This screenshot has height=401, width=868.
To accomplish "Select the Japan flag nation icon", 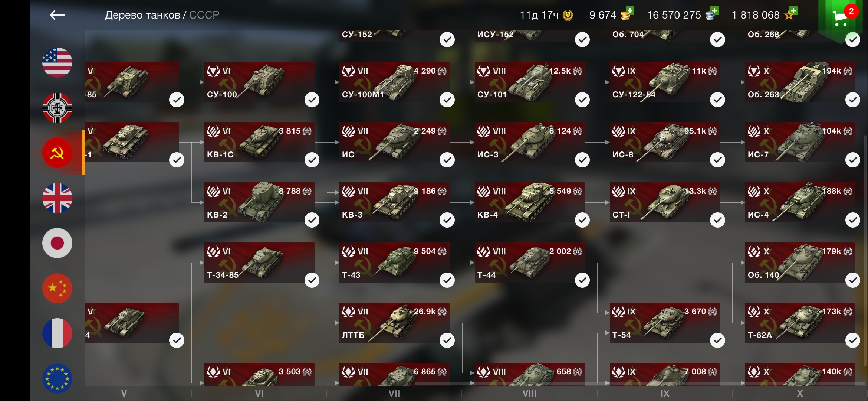I will [x=57, y=243].
